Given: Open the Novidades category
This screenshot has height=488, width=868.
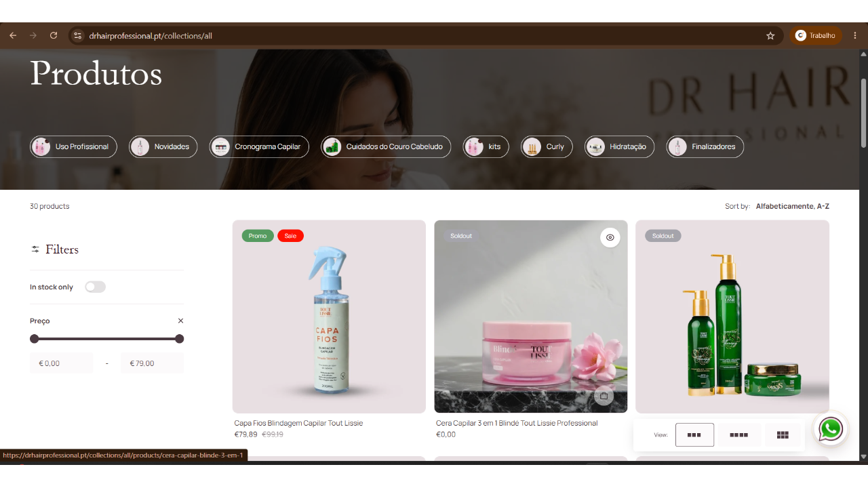Looking at the screenshot, I should click(163, 146).
